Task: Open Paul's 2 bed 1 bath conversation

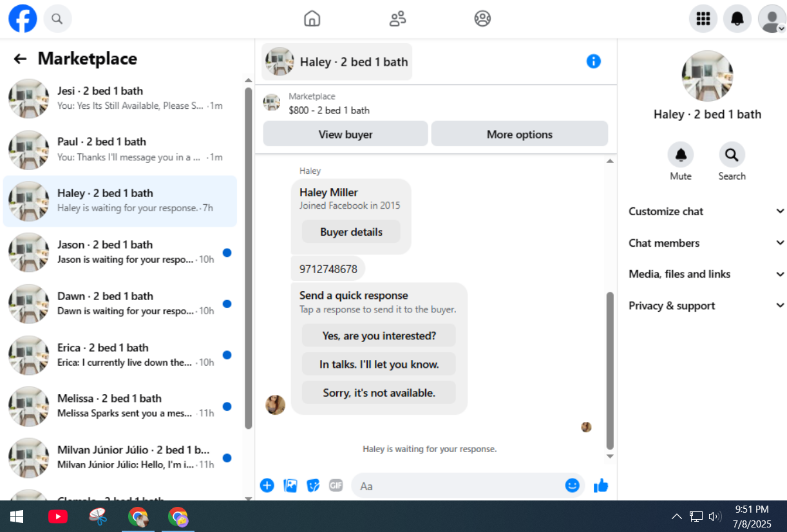Action: pyautogui.click(x=120, y=149)
